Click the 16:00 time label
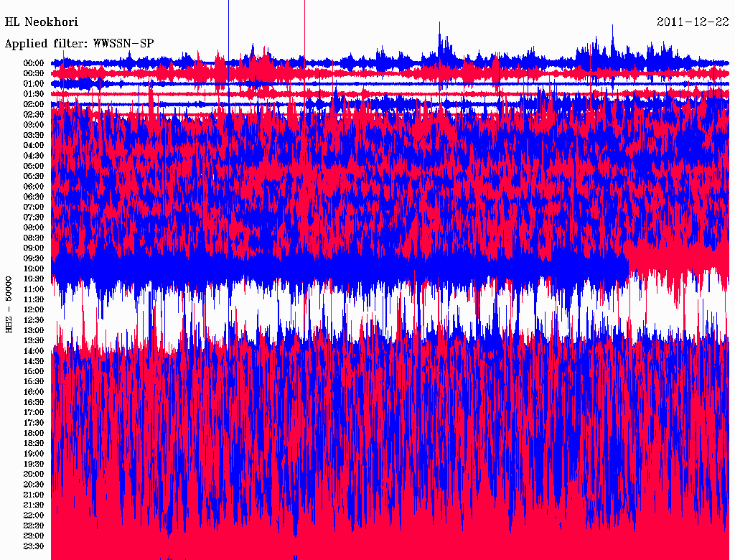Screen dimensions: 735x560 [x=34, y=392]
